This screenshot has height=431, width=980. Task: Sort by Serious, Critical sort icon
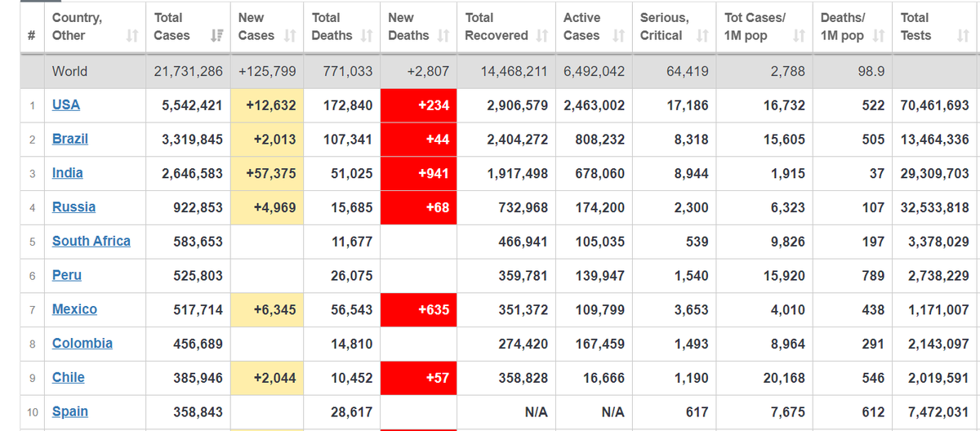coord(702,36)
